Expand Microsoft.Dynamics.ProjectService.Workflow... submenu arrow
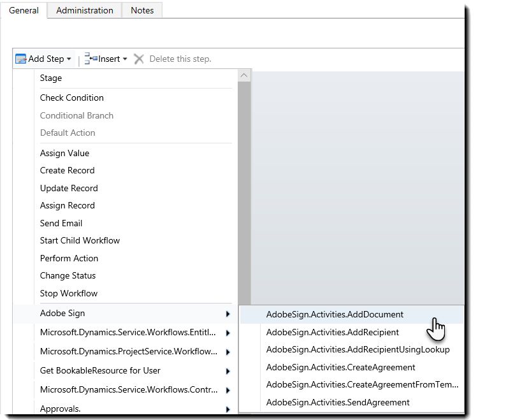Image resolution: width=529 pixels, height=420 pixels. pos(228,352)
